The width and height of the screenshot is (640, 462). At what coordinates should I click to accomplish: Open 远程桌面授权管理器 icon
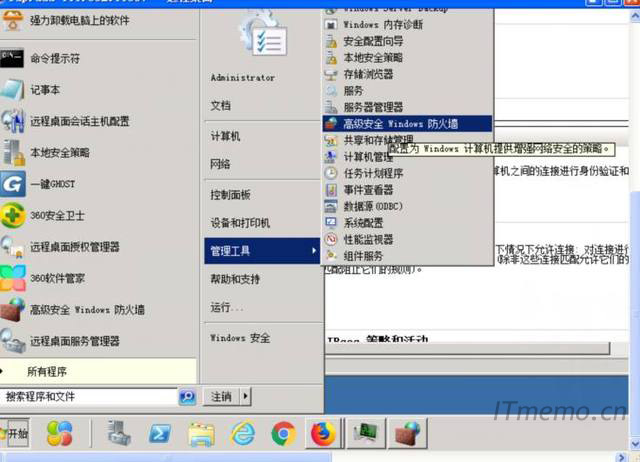coord(12,247)
